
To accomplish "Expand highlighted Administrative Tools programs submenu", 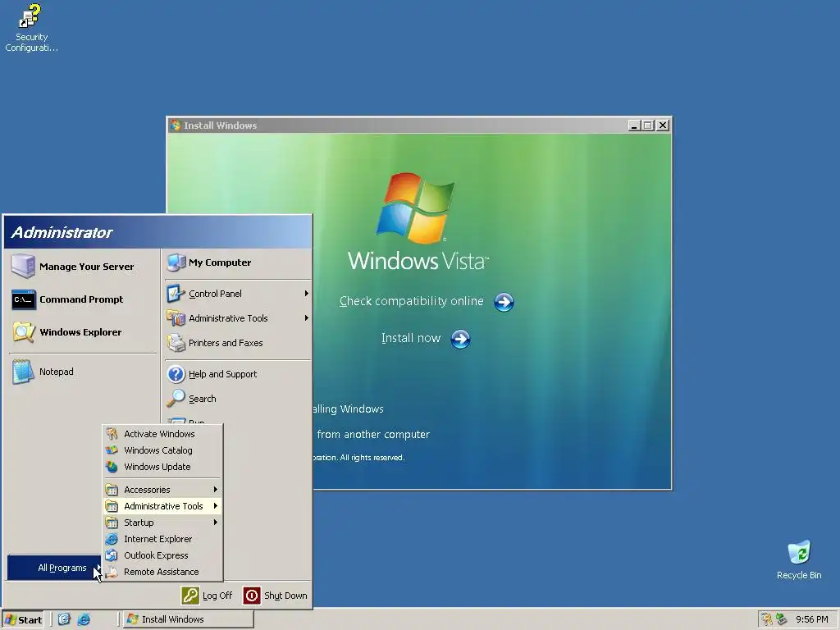I will (162, 506).
